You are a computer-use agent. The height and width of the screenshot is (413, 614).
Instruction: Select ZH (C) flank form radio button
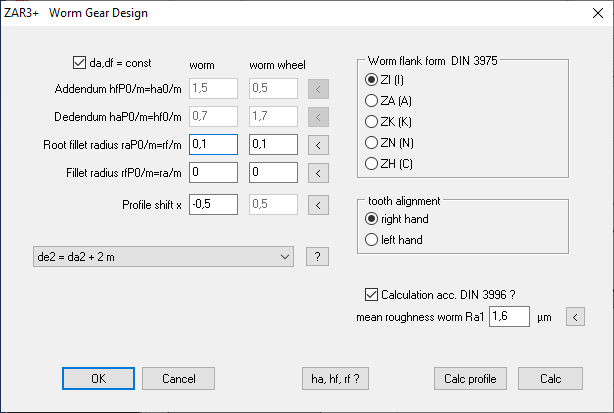click(x=373, y=163)
